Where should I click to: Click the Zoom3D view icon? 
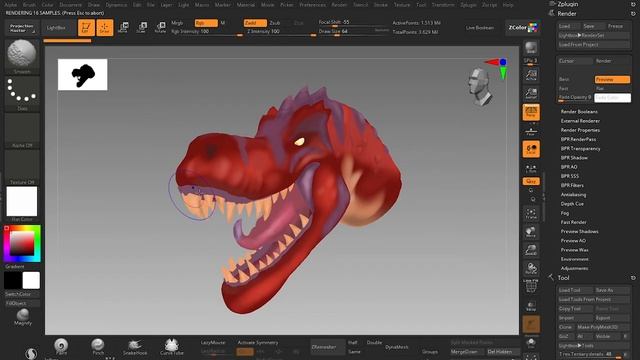pyautogui.click(x=531, y=250)
